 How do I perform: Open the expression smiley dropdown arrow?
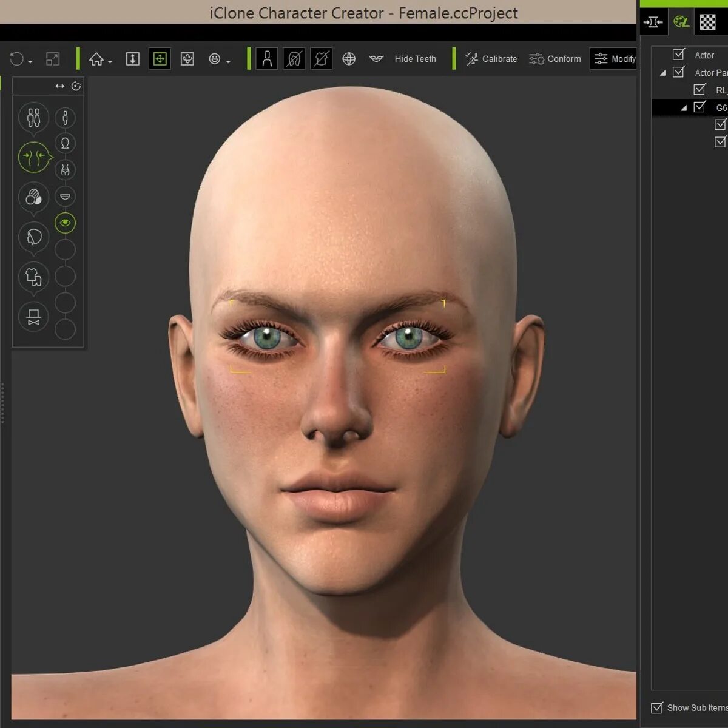[228, 62]
